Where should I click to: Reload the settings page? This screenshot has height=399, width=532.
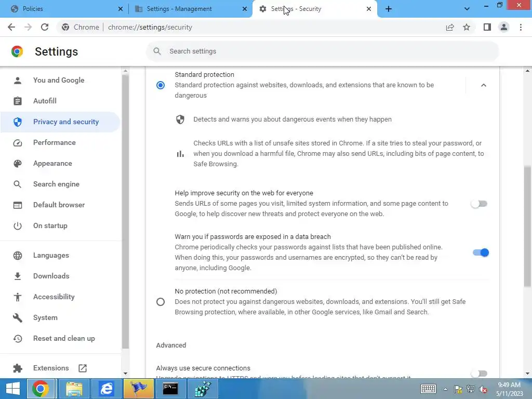coord(45,27)
